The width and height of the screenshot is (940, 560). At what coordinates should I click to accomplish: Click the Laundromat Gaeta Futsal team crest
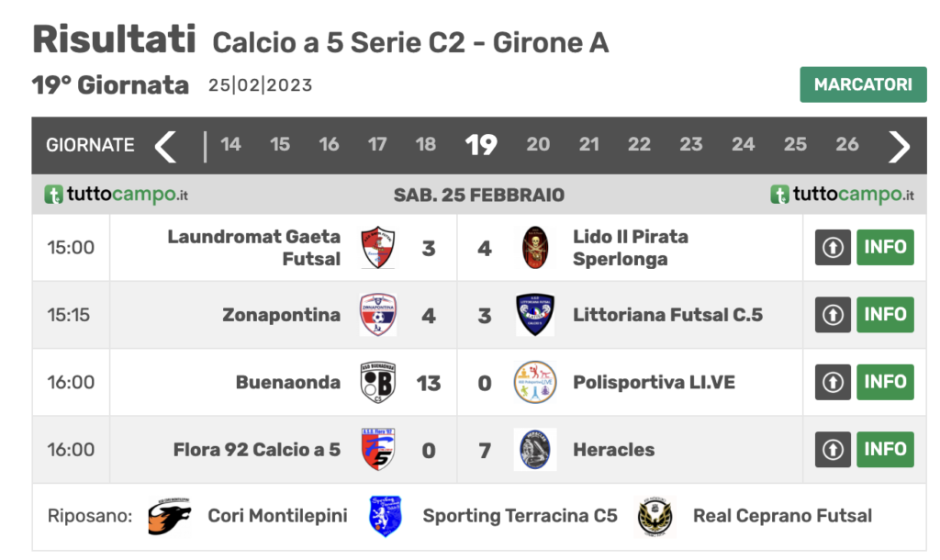click(x=378, y=248)
